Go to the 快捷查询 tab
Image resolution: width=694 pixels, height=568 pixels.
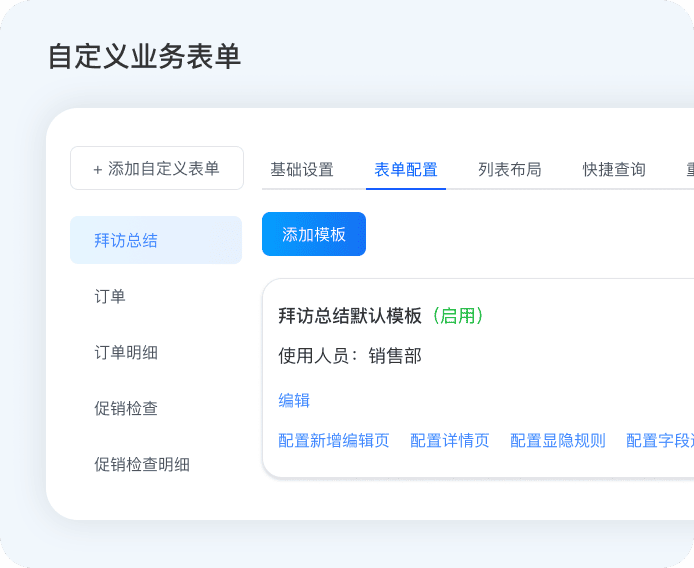[614, 169]
